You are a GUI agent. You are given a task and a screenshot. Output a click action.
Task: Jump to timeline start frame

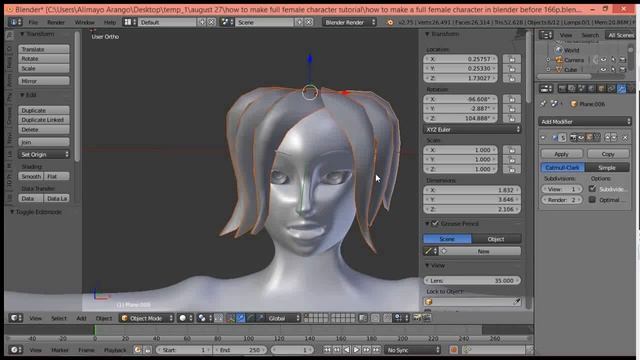coord(327,350)
